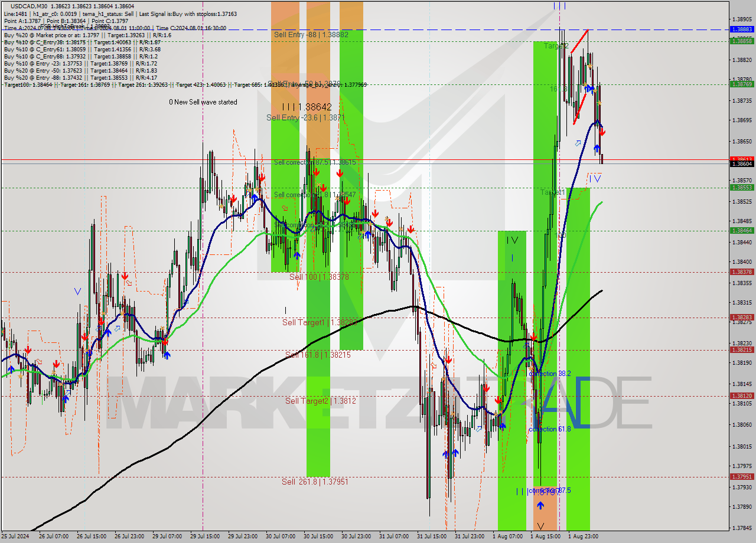
Task: Select the 'Sell Entry -23.6 | 1.3871' label
Action: (x=305, y=118)
